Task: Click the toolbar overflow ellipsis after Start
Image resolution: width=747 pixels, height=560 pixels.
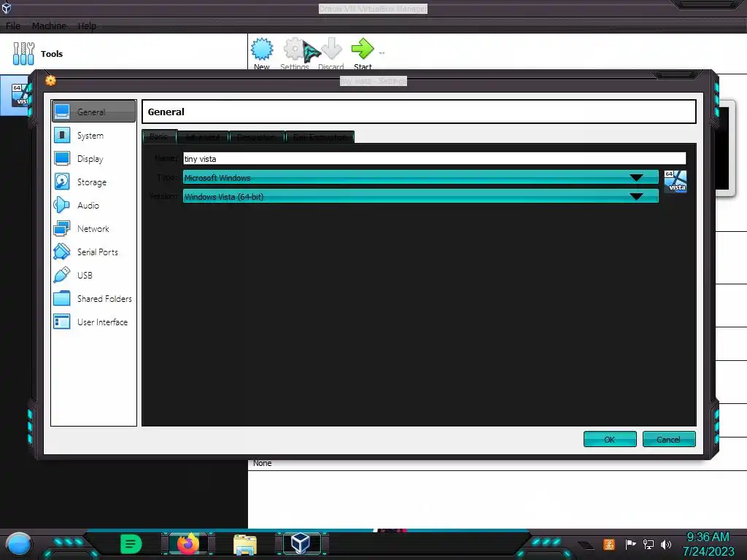Action: tap(382, 52)
